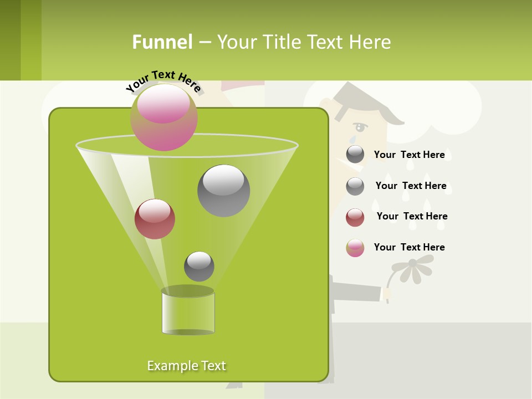
Task: Select the red sphere inside the funnel
Action: [x=155, y=219]
